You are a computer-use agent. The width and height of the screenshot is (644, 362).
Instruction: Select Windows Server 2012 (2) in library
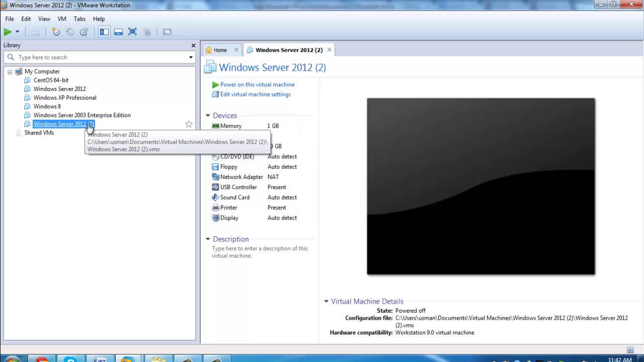pyautogui.click(x=63, y=124)
